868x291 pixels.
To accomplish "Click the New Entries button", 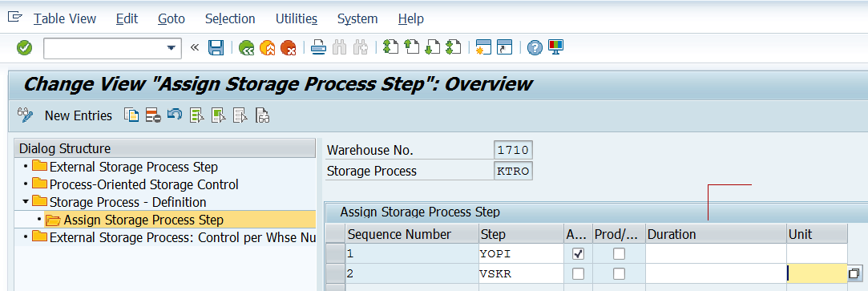I will tap(78, 115).
